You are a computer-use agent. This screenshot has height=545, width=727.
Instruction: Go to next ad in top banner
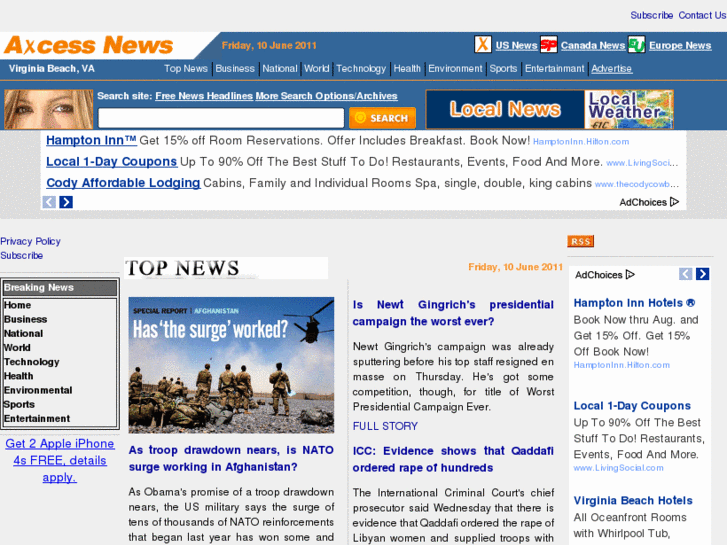point(66,202)
